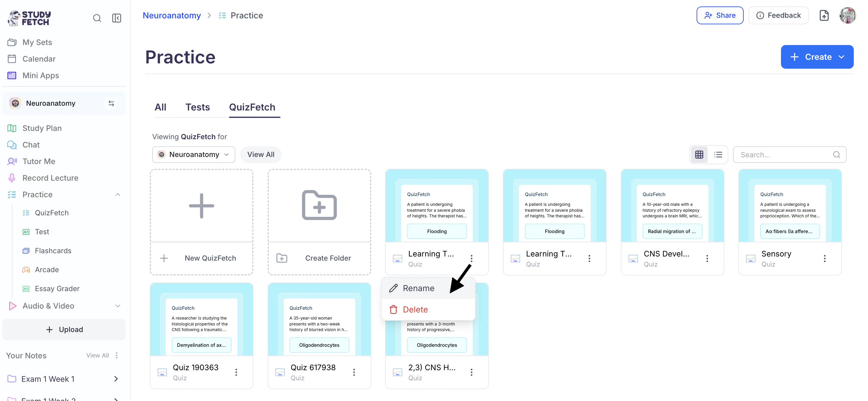
Task: Open the Create dropdown
Action: [x=817, y=57]
